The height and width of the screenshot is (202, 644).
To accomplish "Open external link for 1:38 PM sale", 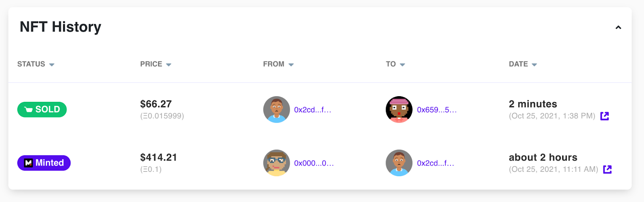I will [605, 116].
